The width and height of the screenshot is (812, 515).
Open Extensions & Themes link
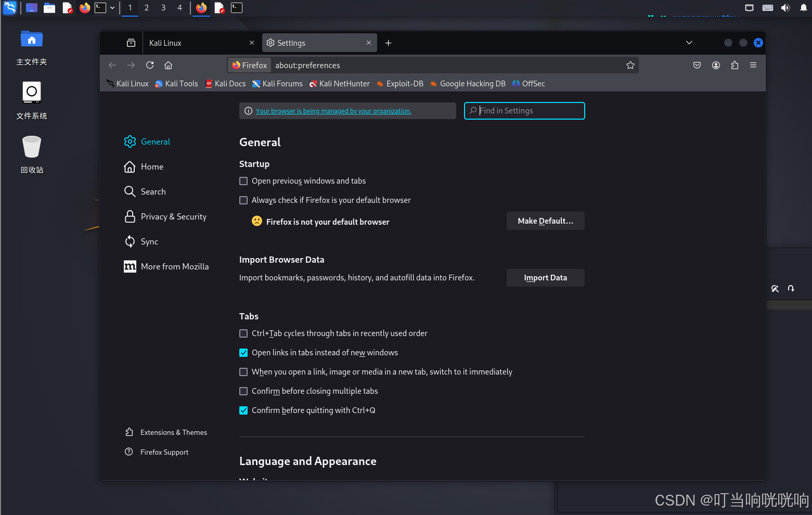tap(166, 432)
